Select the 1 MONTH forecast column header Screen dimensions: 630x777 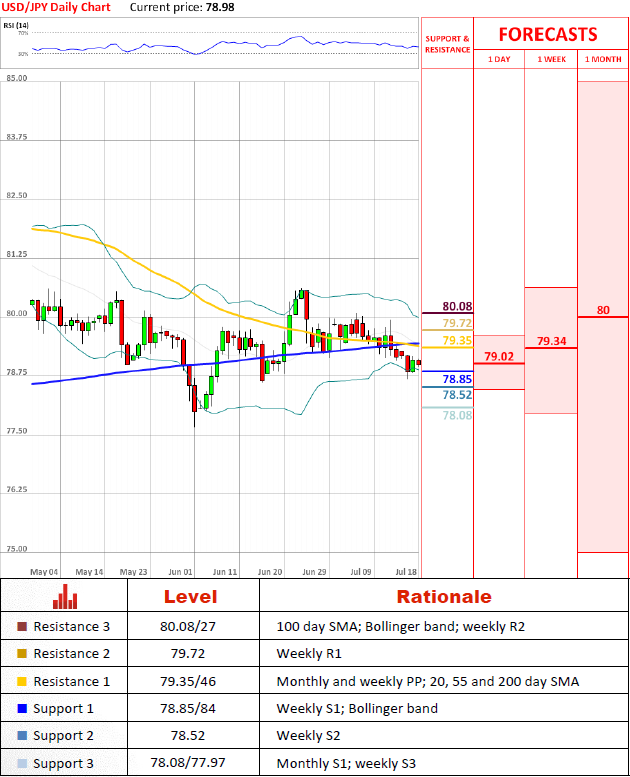coord(603,59)
